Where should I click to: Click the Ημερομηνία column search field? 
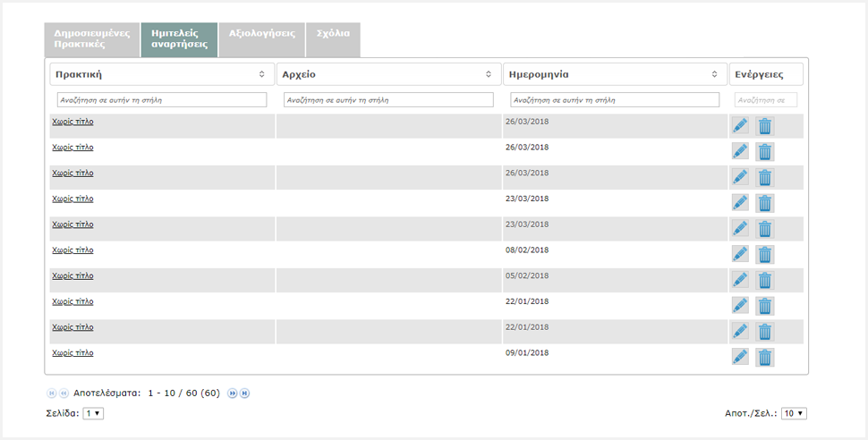pos(615,100)
